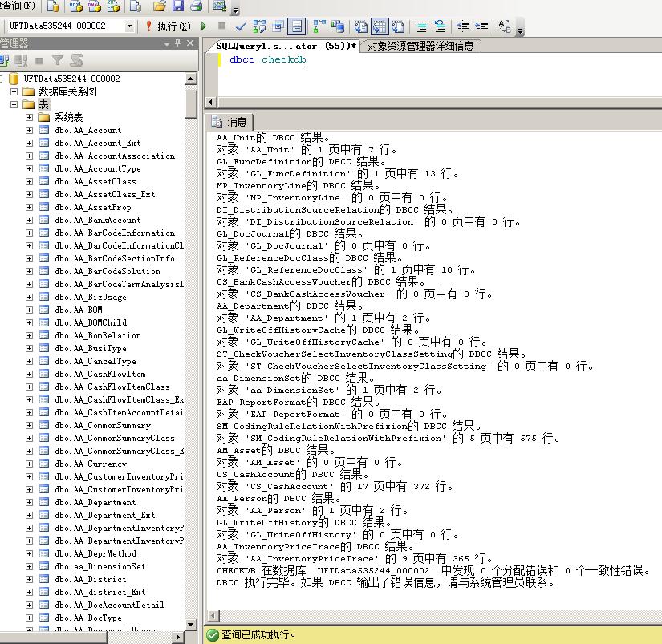Click the Connect icon in Object Explorer
This screenshot has height=644, width=662.
(4, 60)
